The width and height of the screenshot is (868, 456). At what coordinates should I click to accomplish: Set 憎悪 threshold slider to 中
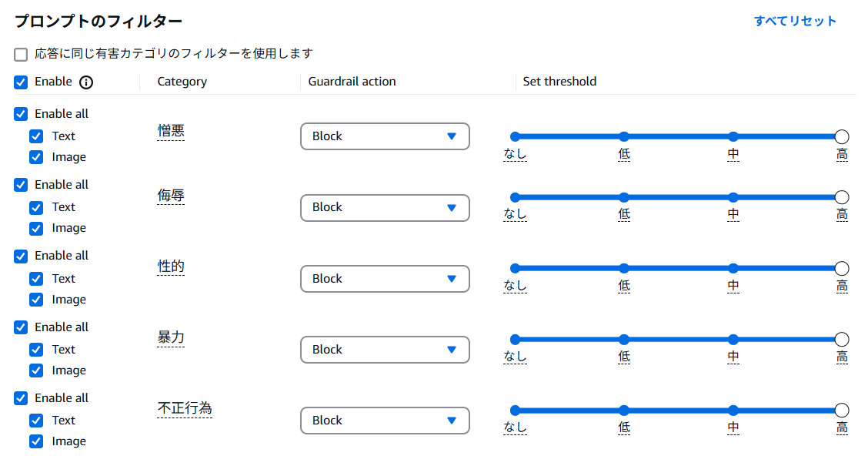(x=733, y=136)
